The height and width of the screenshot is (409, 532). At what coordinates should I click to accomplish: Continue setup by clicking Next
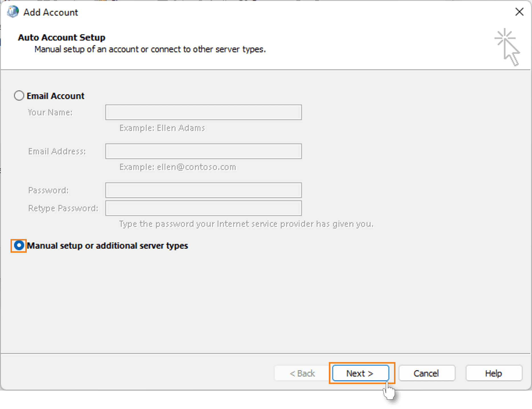[x=360, y=373]
